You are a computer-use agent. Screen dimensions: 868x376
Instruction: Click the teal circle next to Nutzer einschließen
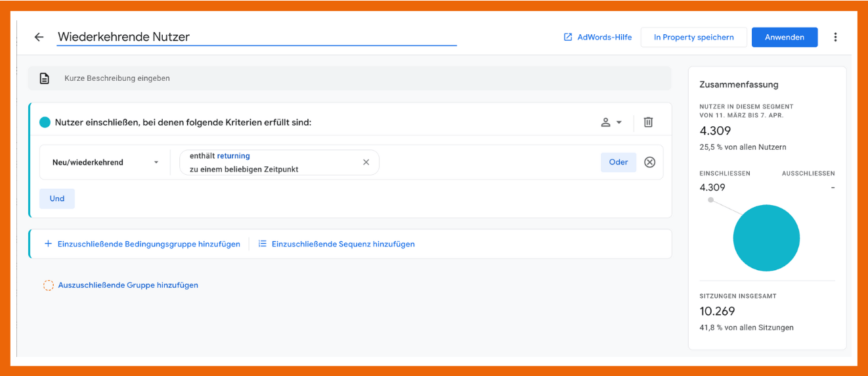(x=45, y=122)
